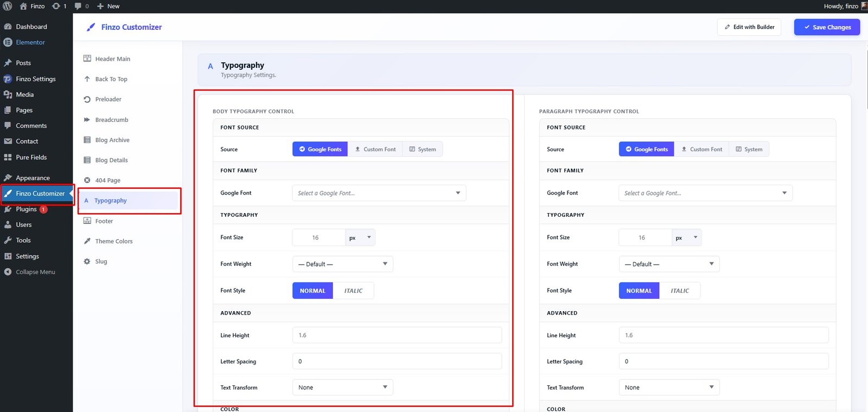Click the Save Changes button
Screen dimensions: 868x412
click(827, 27)
